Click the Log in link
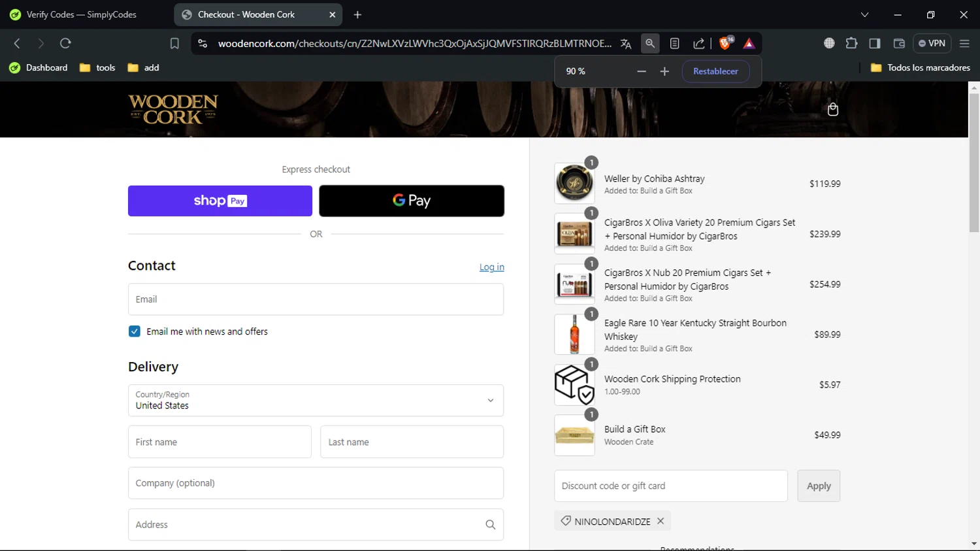The width and height of the screenshot is (980, 551). 491,267
